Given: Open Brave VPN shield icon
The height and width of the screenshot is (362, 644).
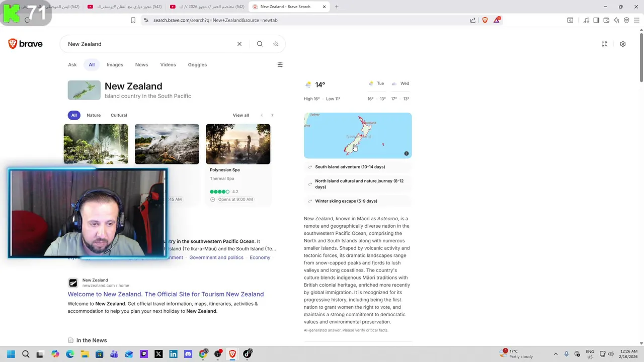Looking at the screenshot, I should point(626,20).
